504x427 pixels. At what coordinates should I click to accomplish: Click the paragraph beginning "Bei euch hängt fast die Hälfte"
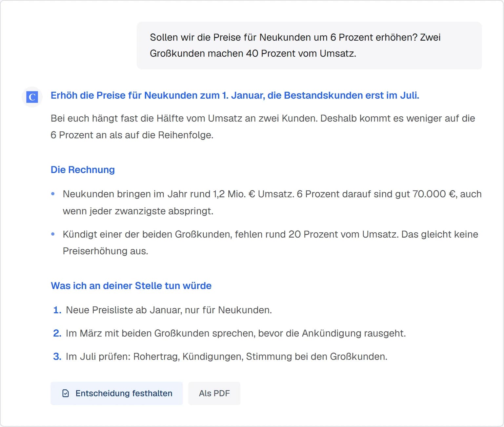point(263,126)
